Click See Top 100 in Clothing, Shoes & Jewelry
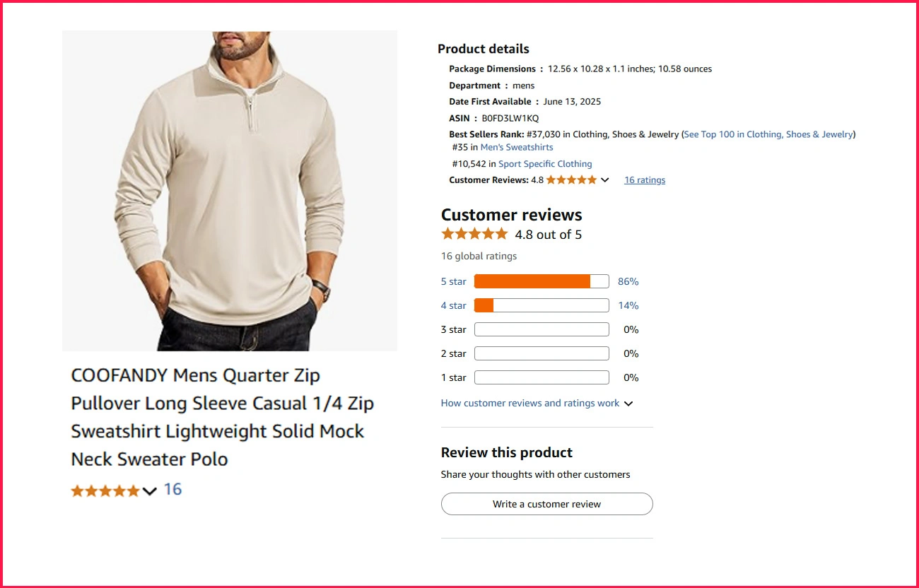The image size is (919, 588). (x=768, y=134)
